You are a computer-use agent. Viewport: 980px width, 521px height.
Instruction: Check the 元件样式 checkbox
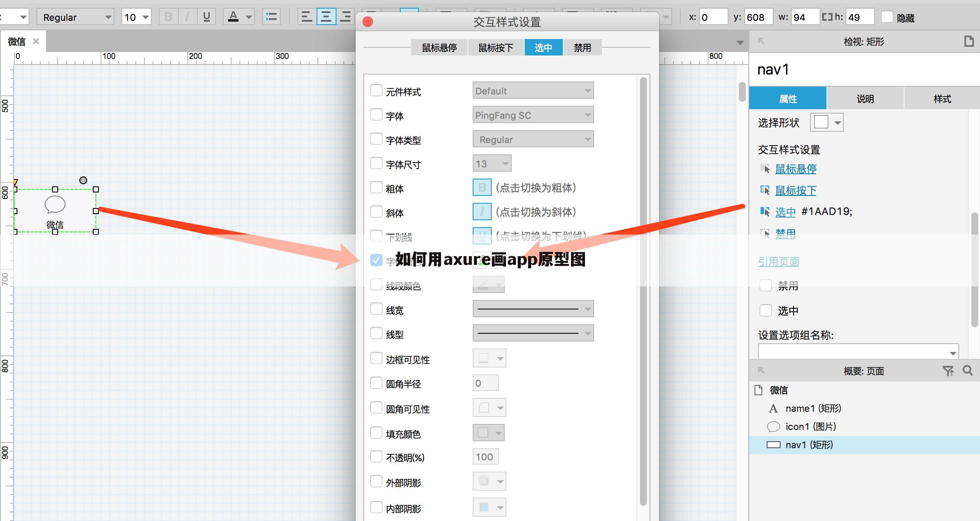pyautogui.click(x=376, y=91)
